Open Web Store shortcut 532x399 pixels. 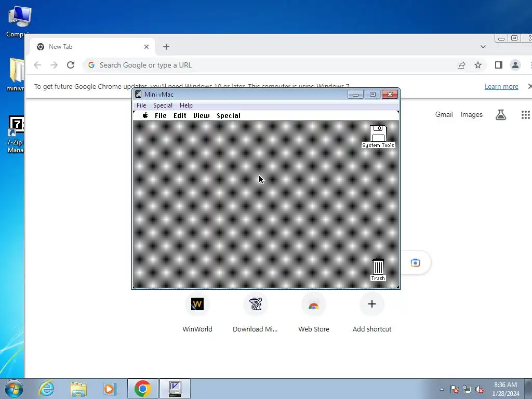(313, 313)
